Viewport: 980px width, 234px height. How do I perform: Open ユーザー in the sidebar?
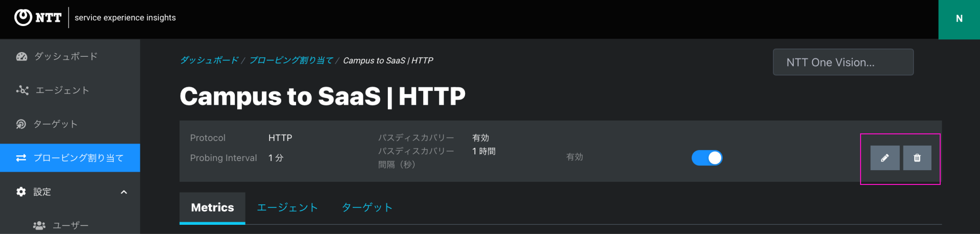pyautogui.click(x=70, y=225)
